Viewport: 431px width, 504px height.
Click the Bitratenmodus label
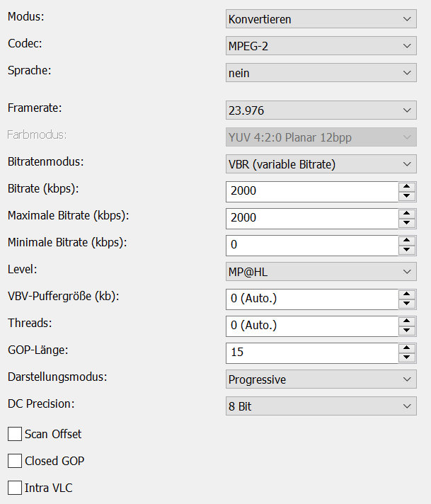pos(45,161)
